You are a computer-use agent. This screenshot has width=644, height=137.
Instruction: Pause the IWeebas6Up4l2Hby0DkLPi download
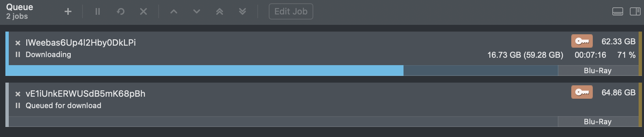[x=18, y=54]
